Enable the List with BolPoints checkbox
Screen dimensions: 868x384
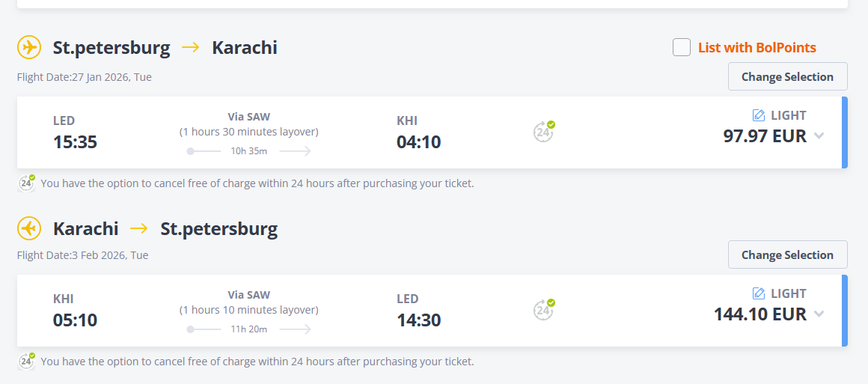682,48
